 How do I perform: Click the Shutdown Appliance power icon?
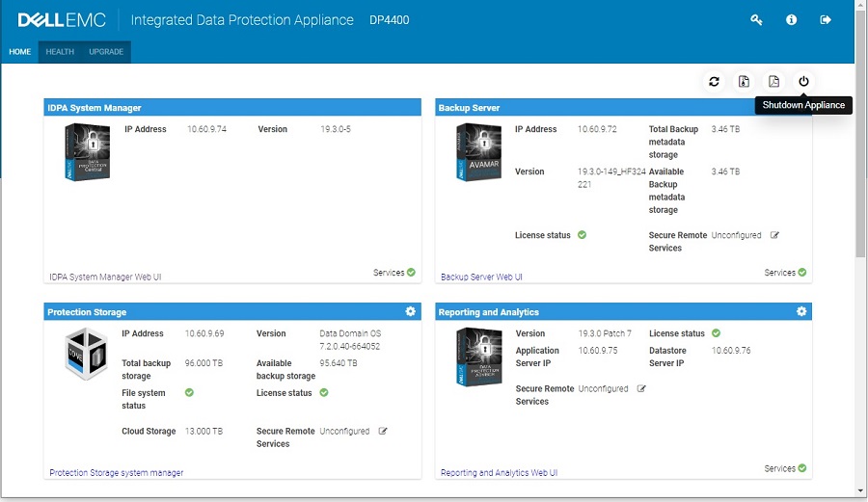[x=803, y=82]
